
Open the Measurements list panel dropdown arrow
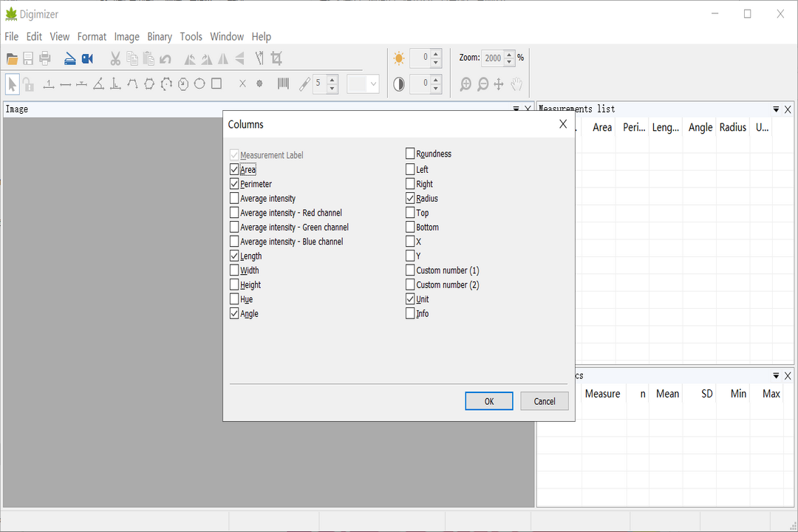[x=776, y=109]
